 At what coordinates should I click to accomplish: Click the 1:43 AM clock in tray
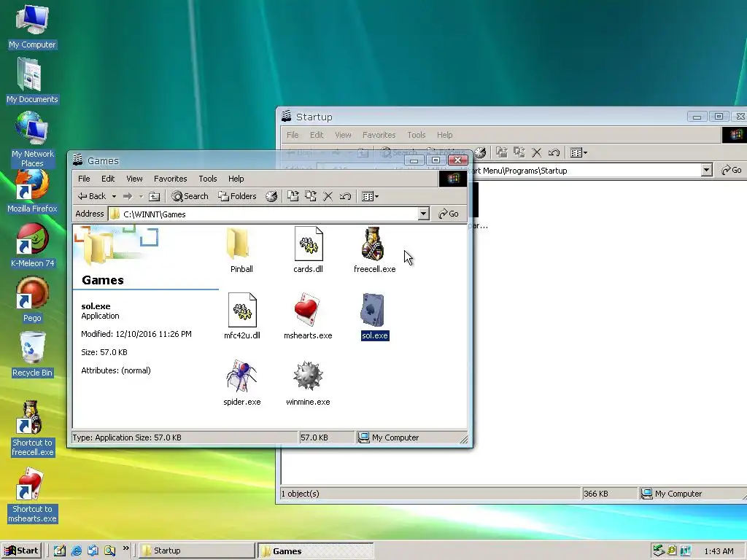(x=719, y=551)
